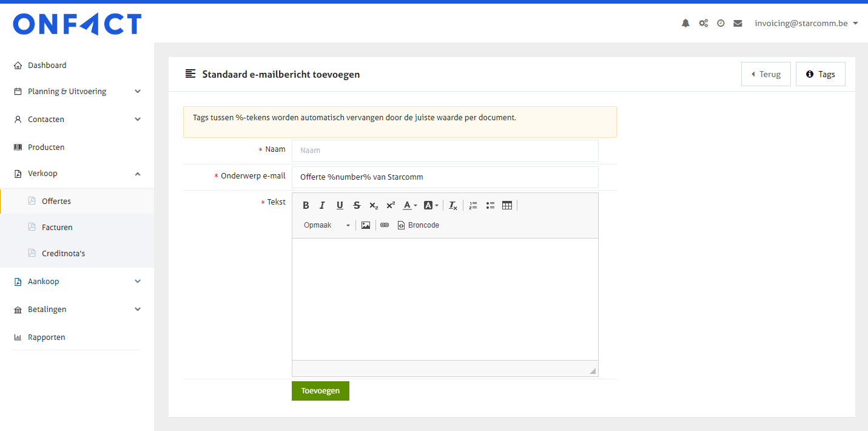Viewport: 868px width, 431px height.
Task: Click the underline formatting icon
Action: (x=340, y=206)
